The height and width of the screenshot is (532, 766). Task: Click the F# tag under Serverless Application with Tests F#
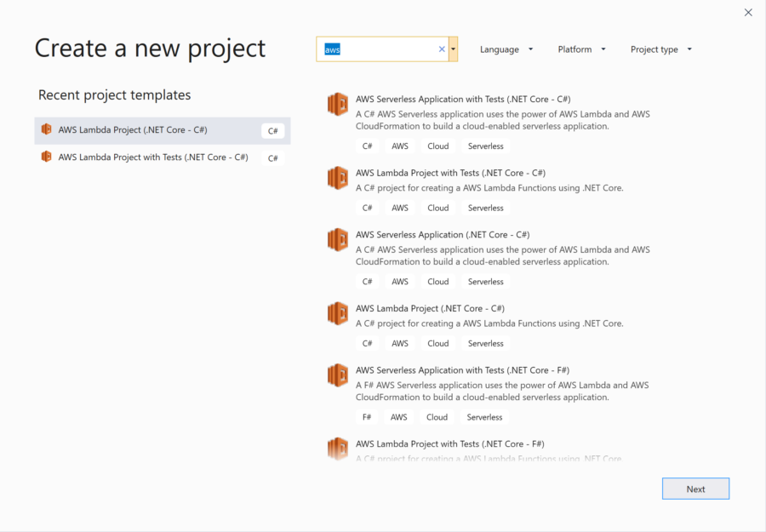(x=367, y=417)
